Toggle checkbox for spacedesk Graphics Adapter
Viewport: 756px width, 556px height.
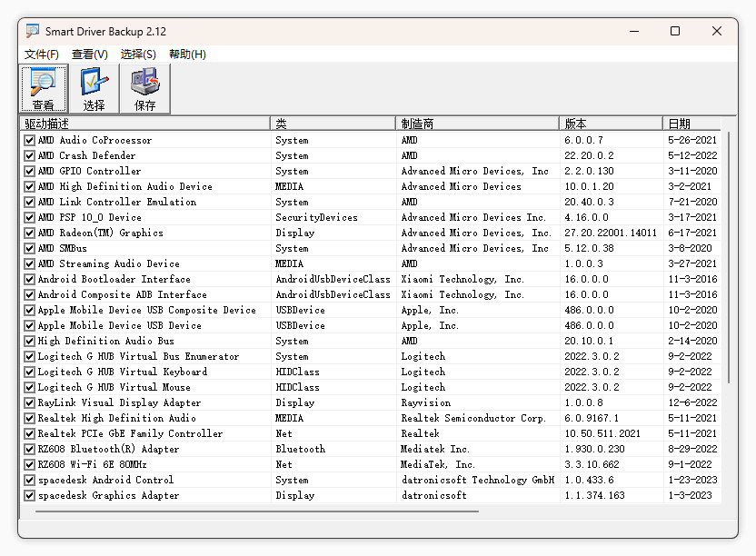[30, 496]
